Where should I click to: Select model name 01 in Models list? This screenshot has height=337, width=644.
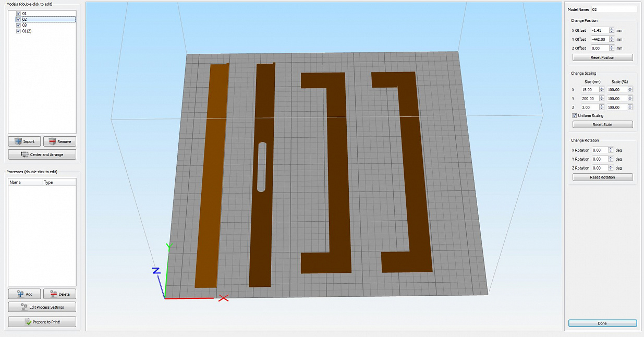point(25,14)
